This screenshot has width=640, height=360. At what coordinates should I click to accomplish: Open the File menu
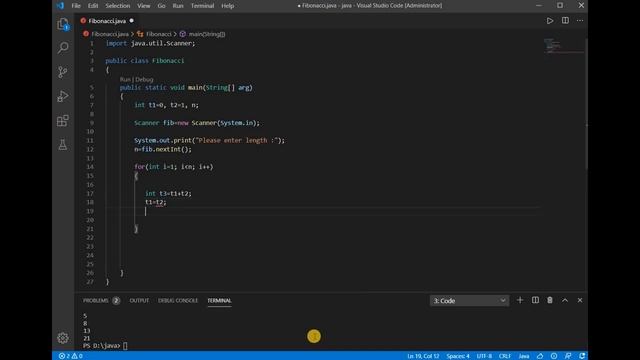[76, 6]
